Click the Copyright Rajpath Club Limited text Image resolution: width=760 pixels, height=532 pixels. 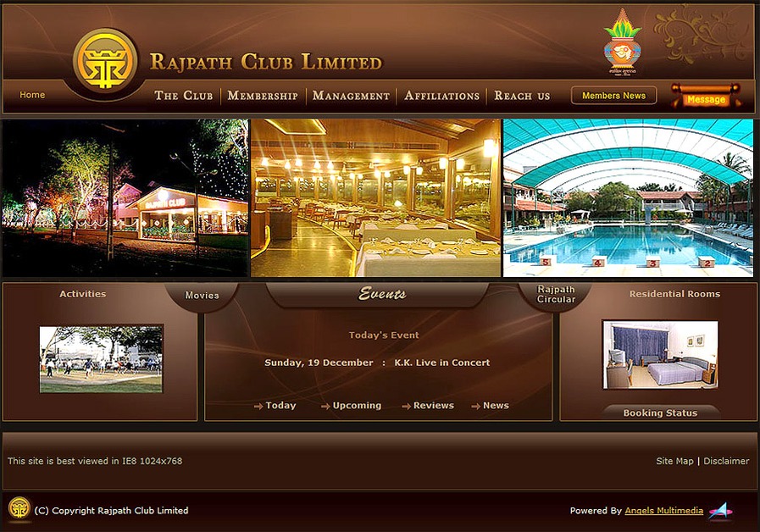pyautogui.click(x=112, y=510)
